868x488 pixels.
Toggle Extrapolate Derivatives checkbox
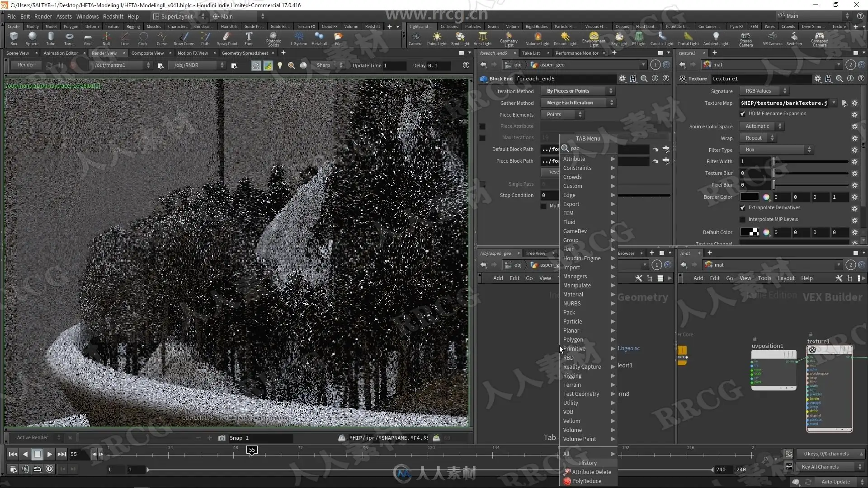[x=743, y=208]
